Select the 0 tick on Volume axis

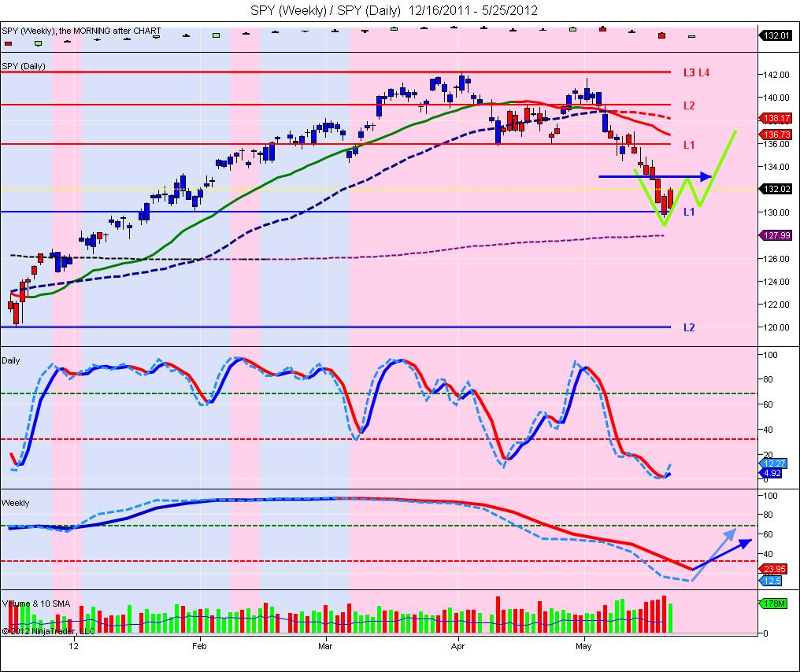(x=765, y=633)
